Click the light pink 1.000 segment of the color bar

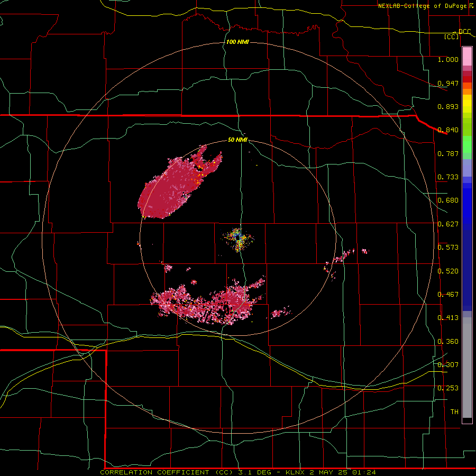click(467, 56)
